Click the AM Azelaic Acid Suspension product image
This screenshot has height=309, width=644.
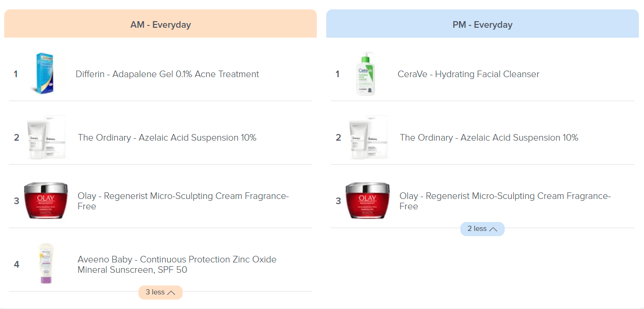pyautogui.click(x=46, y=138)
